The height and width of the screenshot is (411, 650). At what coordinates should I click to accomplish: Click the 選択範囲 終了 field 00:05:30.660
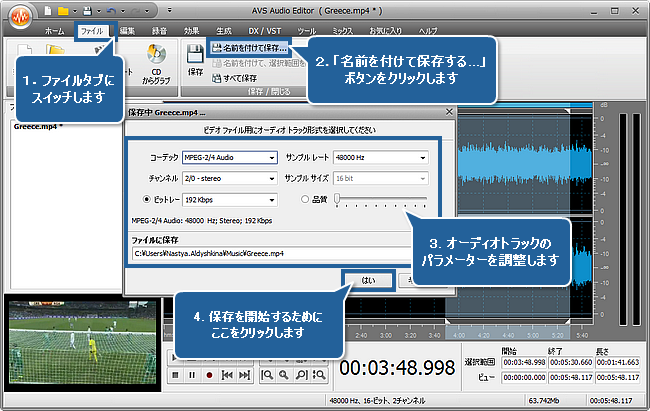571,362
